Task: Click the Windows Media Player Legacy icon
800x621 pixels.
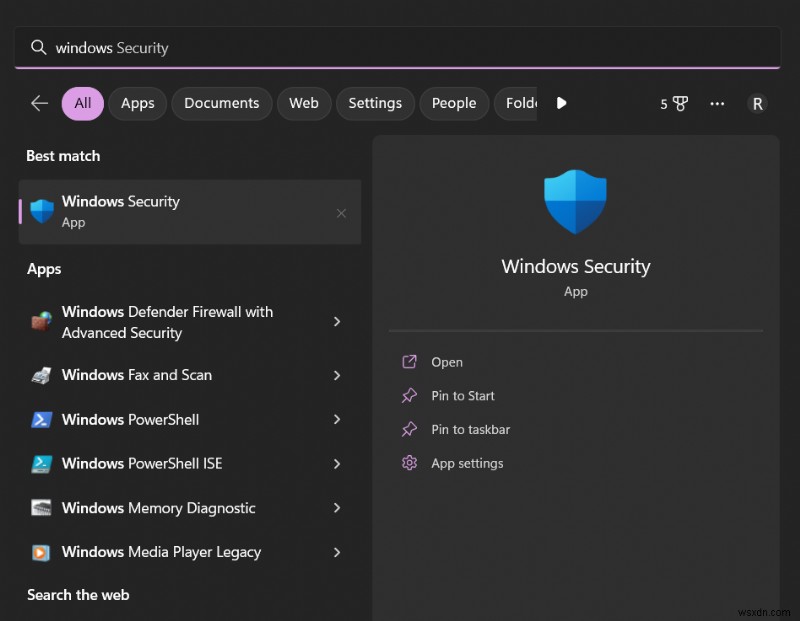Action: click(41, 553)
